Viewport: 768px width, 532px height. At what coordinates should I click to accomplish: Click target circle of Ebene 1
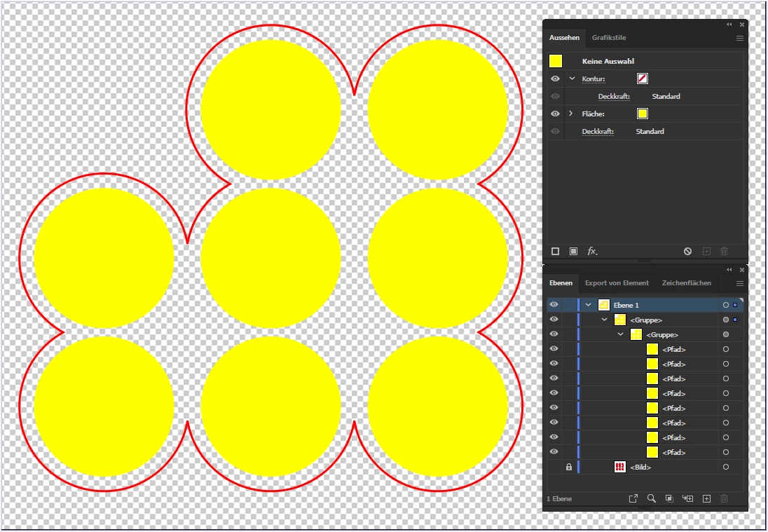tap(726, 305)
